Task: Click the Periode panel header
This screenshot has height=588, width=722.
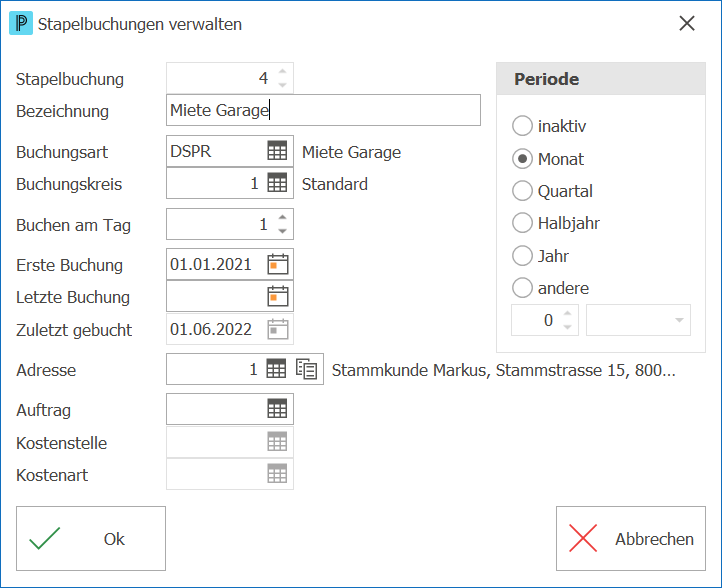Action: coord(601,79)
